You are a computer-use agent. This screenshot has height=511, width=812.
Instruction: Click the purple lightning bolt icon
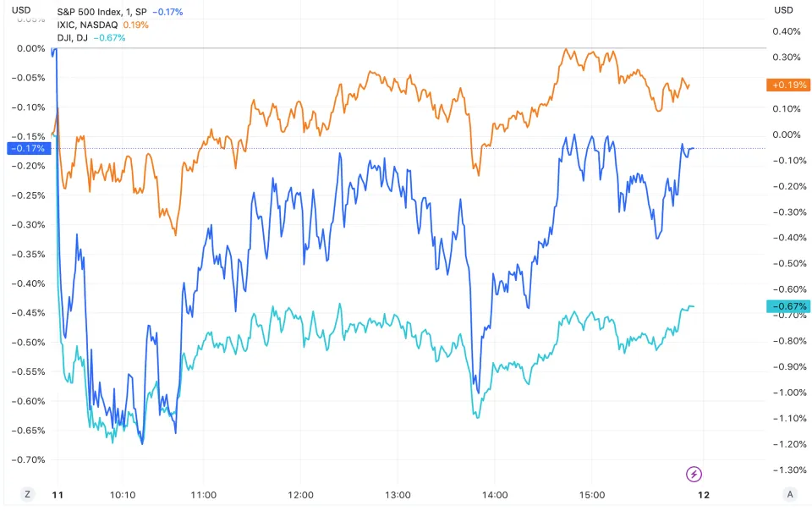click(x=694, y=474)
